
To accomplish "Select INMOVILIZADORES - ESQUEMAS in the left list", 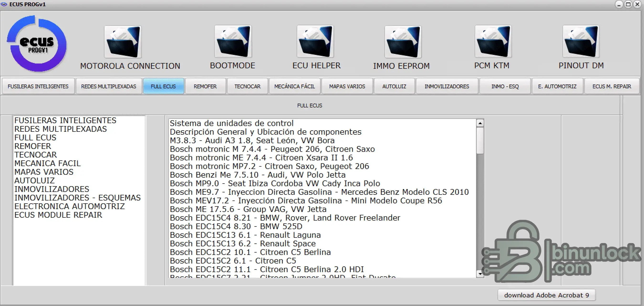I will click(78, 198).
